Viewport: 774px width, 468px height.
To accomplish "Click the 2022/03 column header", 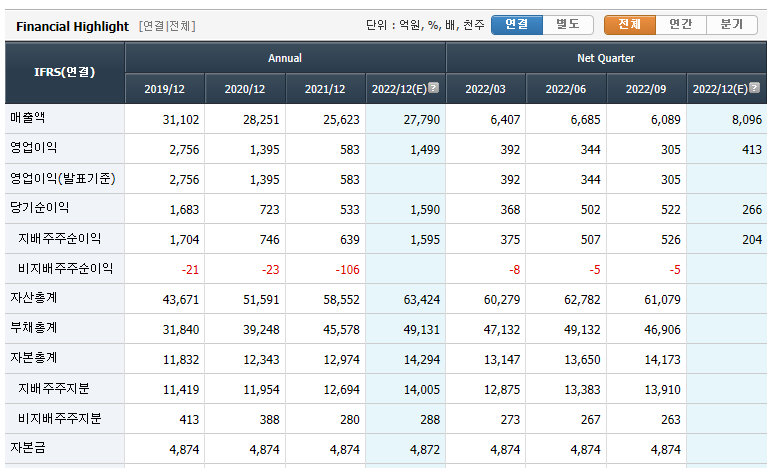I will pyautogui.click(x=485, y=89).
